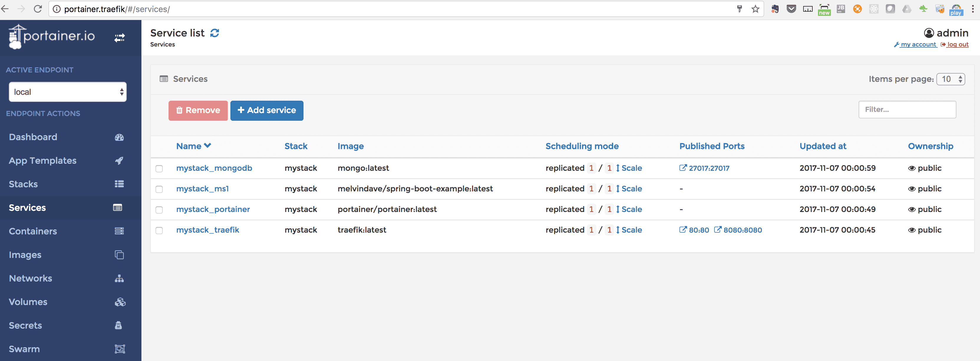Click the Filter input field
Image resolution: width=980 pixels, height=361 pixels.
(x=907, y=110)
